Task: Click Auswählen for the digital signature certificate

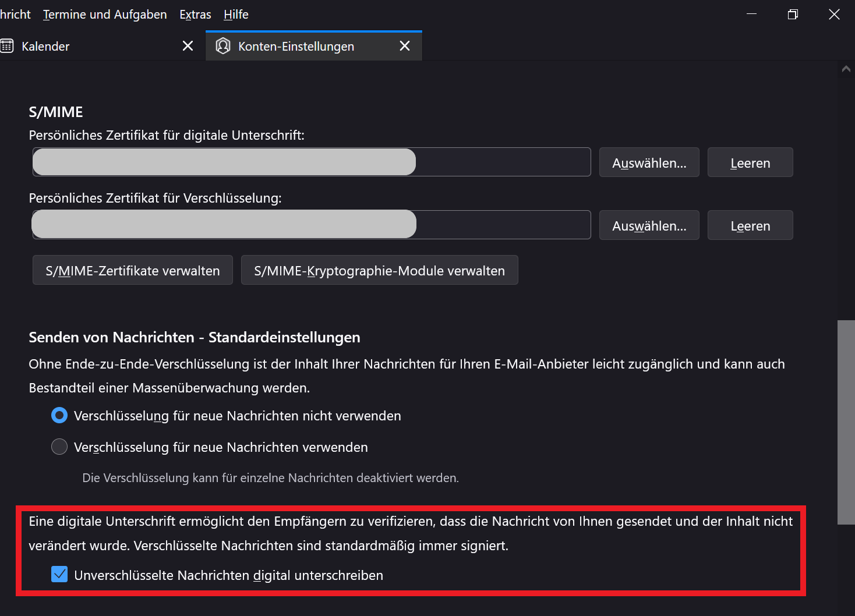Action: coord(649,162)
